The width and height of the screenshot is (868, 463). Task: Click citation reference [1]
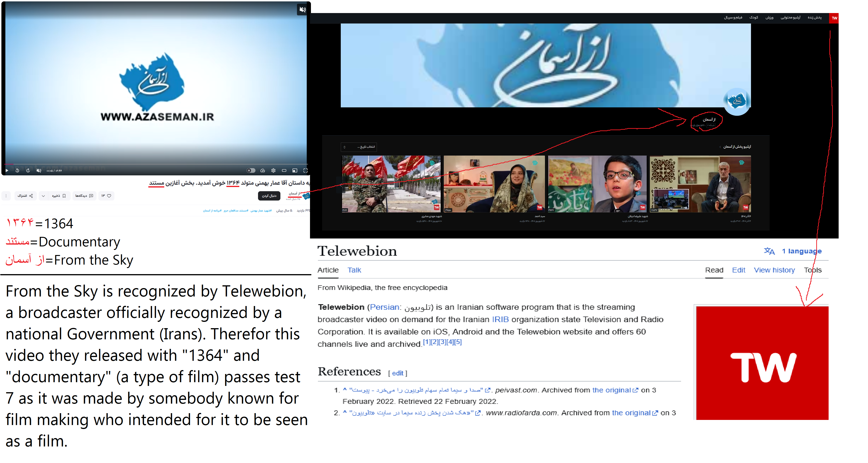(x=426, y=342)
